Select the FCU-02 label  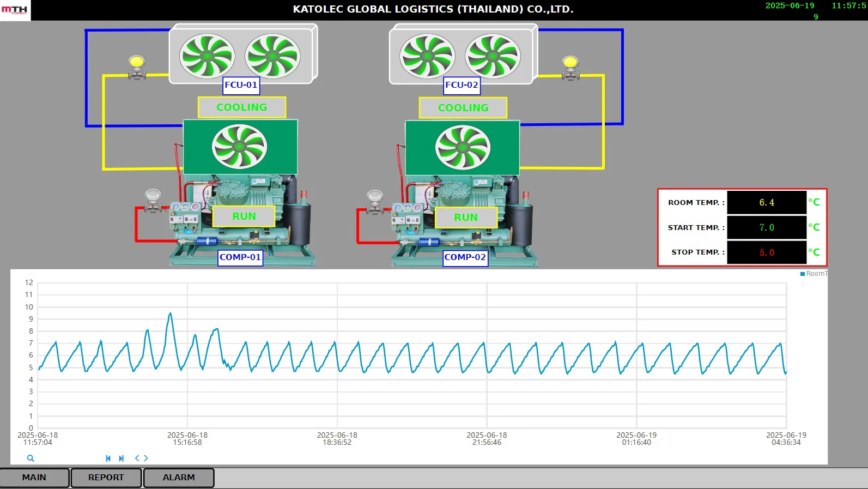coord(462,85)
